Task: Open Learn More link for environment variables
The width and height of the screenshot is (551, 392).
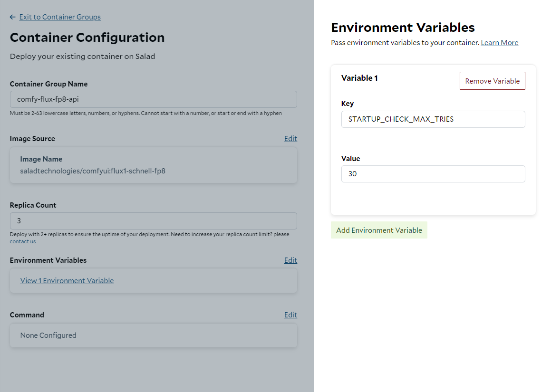Action: (499, 42)
